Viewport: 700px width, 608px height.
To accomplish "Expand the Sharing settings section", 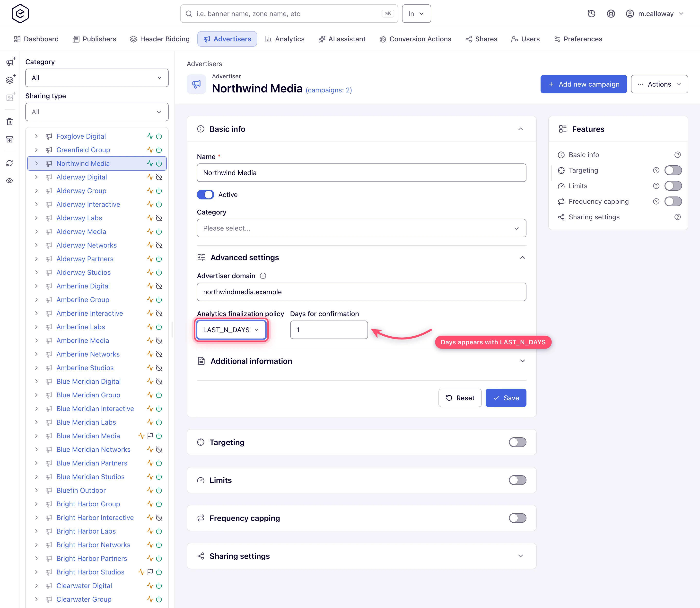I will tap(521, 556).
